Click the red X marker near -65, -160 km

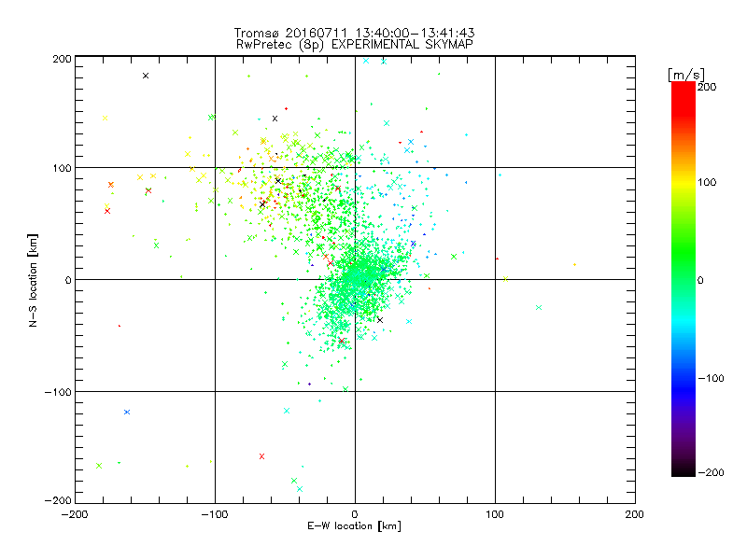[x=261, y=456]
